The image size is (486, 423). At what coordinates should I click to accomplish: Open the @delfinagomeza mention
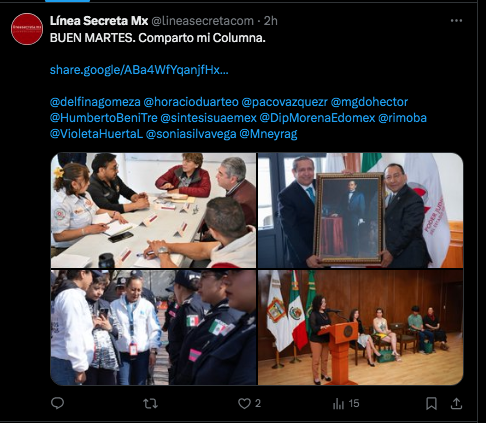point(95,102)
